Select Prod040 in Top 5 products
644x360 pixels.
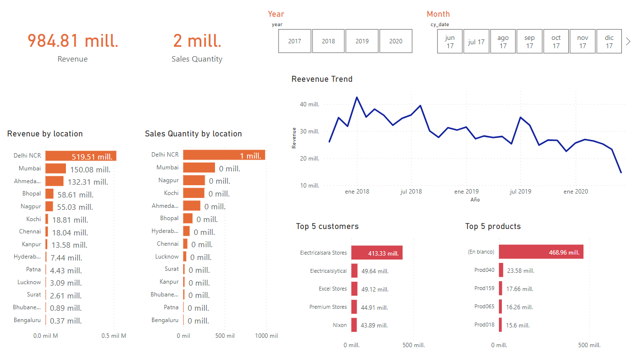click(501, 270)
